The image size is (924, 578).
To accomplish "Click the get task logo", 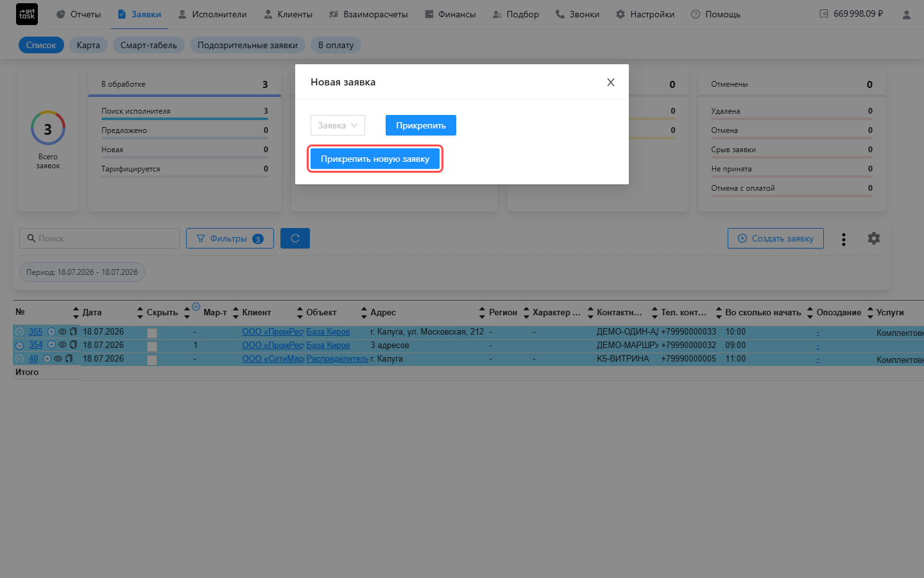I will click(x=27, y=14).
